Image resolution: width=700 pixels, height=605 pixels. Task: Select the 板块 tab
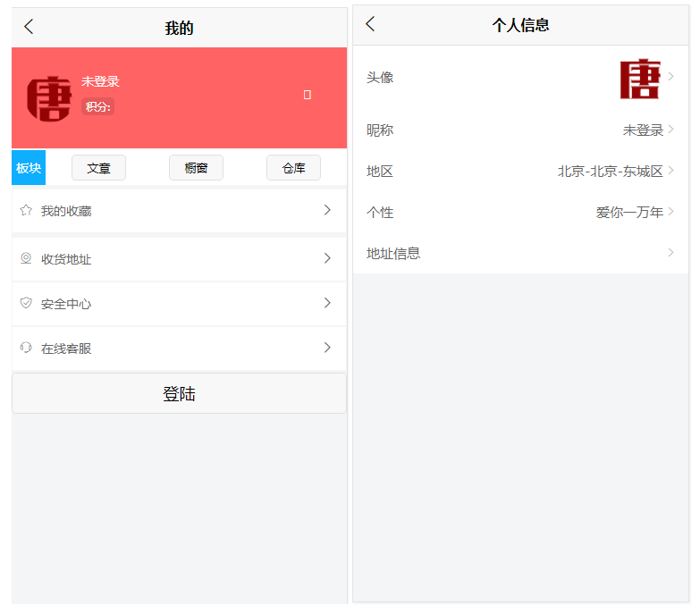(x=29, y=168)
